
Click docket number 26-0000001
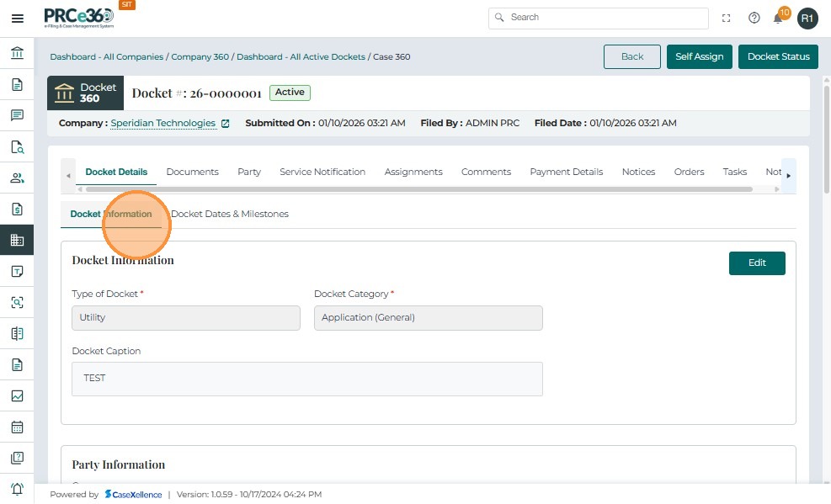(226, 93)
